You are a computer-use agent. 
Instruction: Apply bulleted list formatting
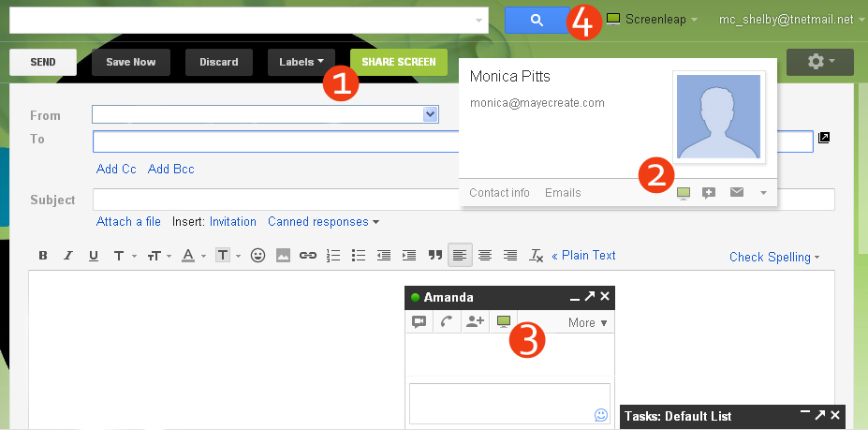coord(359,256)
